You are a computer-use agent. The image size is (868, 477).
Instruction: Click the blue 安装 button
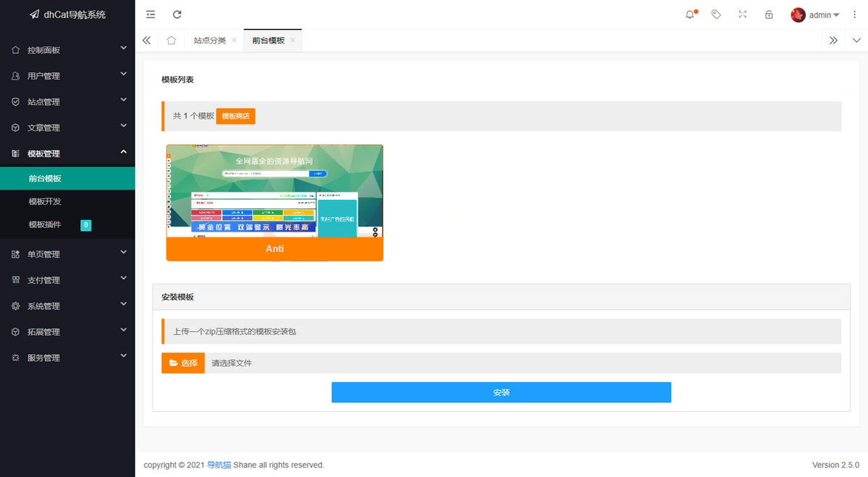click(x=501, y=392)
